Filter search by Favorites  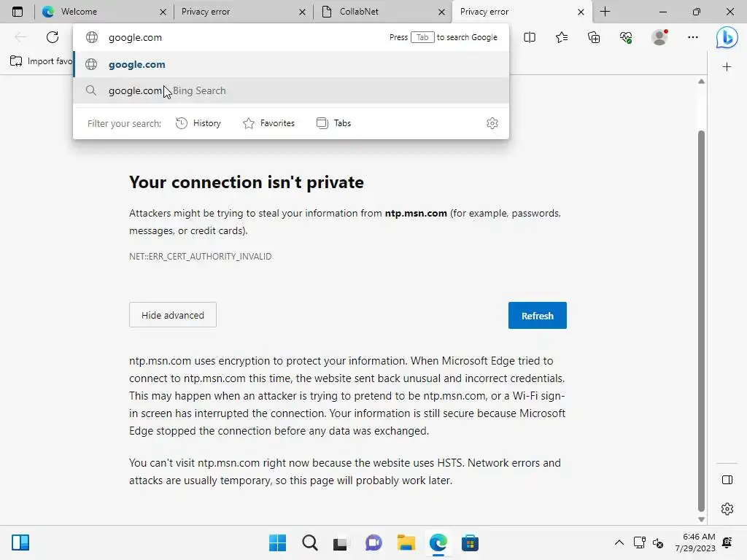point(268,123)
